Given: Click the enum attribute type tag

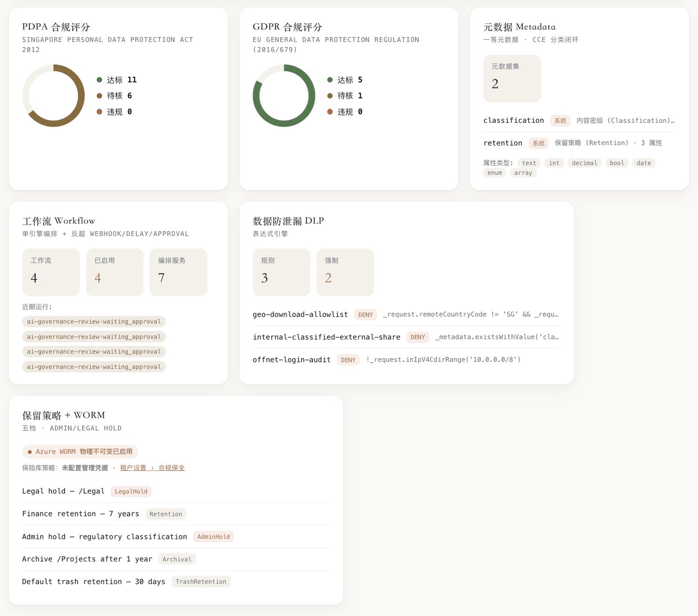Looking at the screenshot, I should pos(495,173).
